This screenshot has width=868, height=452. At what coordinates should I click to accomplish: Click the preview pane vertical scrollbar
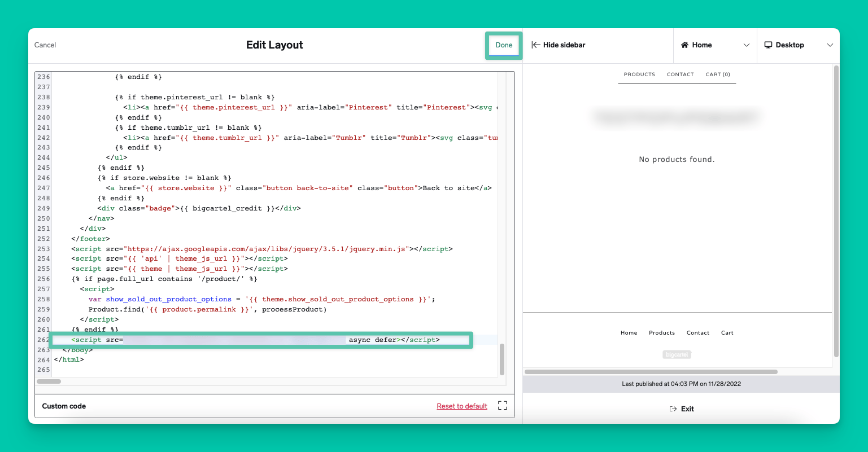click(x=836, y=211)
